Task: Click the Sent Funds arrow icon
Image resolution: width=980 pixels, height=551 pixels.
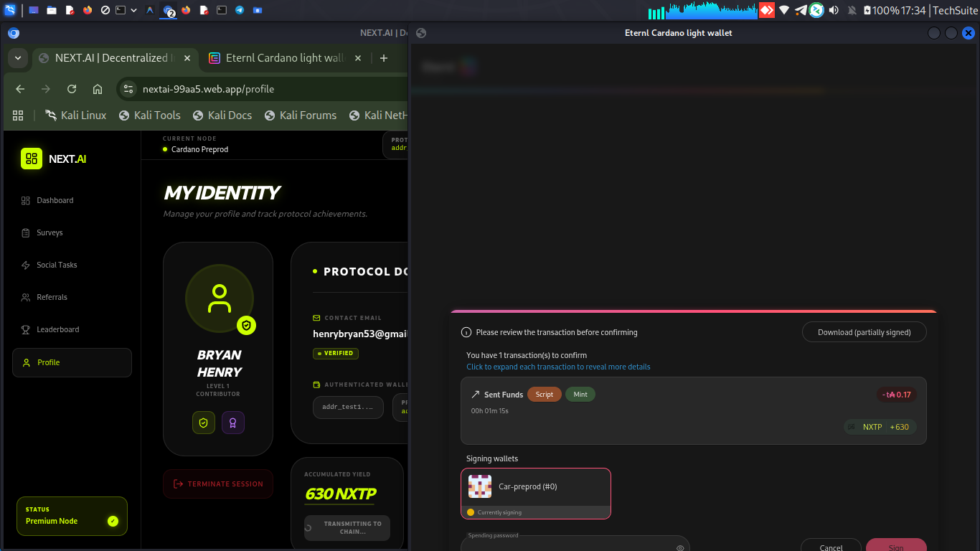Action: tap(475, 395)
